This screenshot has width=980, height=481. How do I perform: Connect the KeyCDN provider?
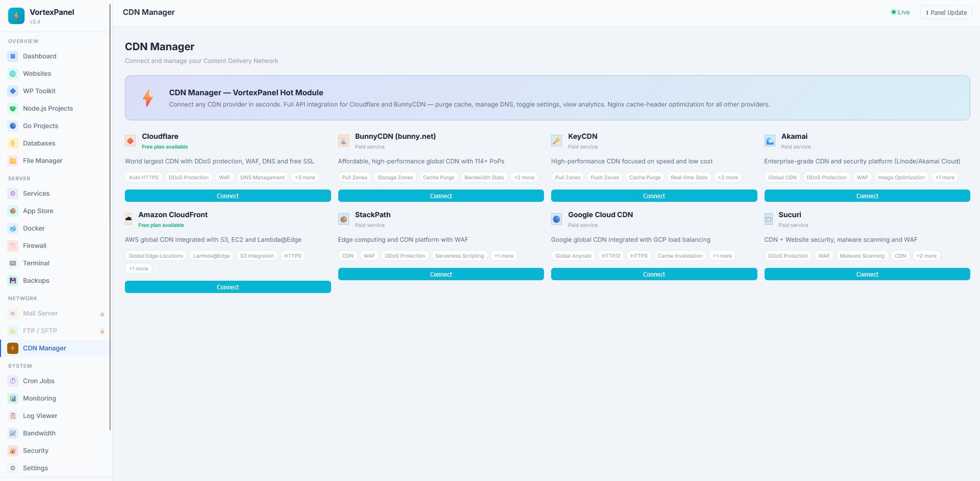pyautogui.click(x=654, y=196)
